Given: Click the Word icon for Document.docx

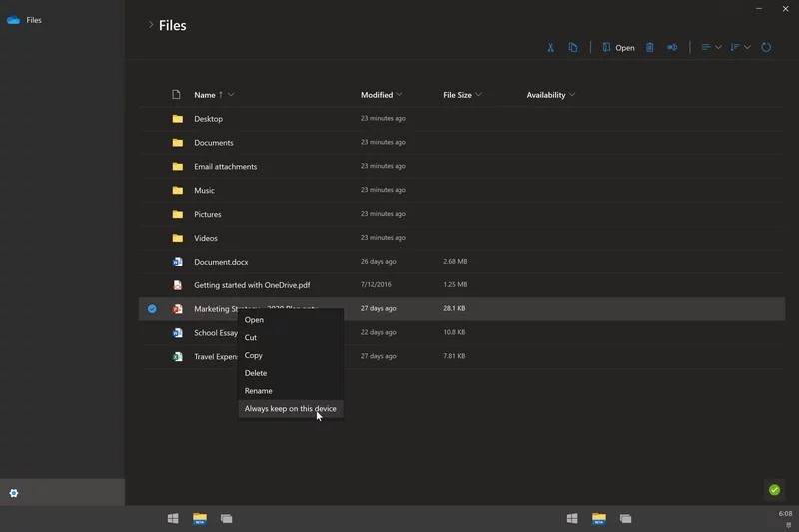Looking at the screenshot, I should [x=178, y=262].
